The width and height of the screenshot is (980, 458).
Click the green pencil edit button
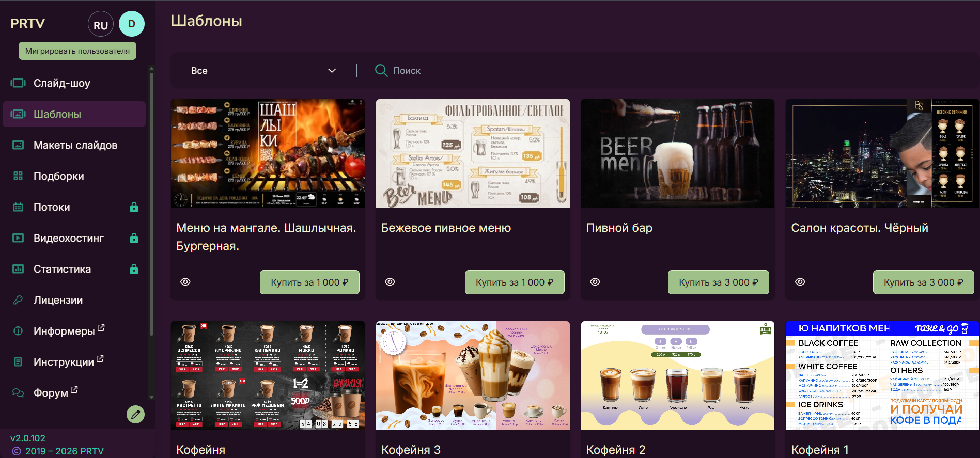point(135,414)
